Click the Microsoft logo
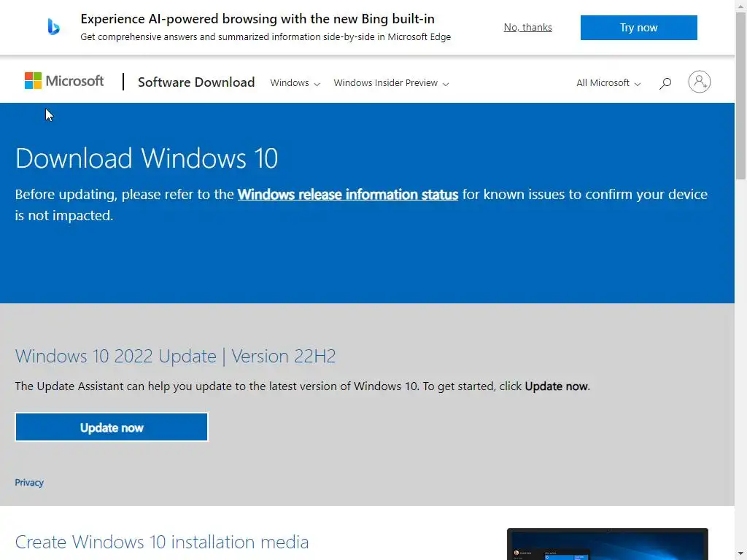747x560 pixels. 64,81
